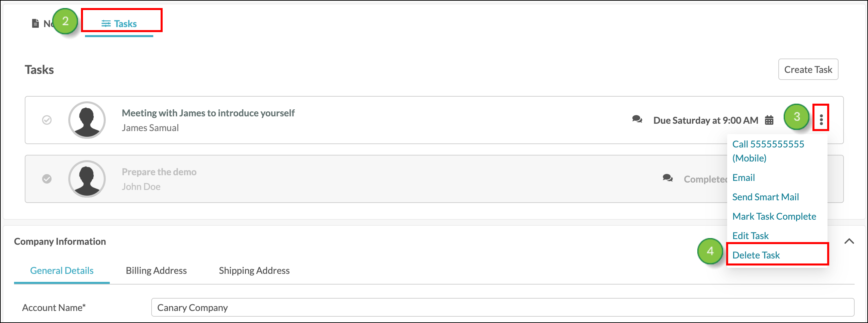
Task: Click the Notes document icon
Action: pyautogui.click(x=35, y=23)
